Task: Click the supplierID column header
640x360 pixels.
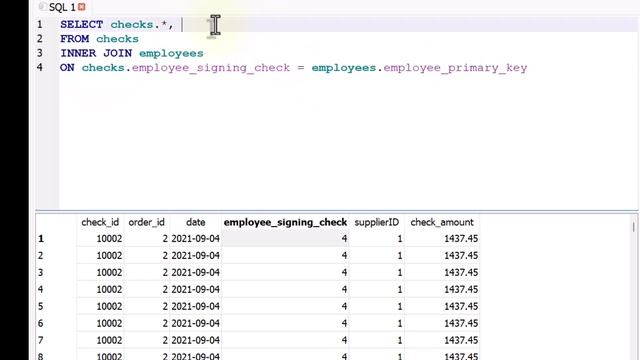Action: pyautogui.click(x=376, y=222)
